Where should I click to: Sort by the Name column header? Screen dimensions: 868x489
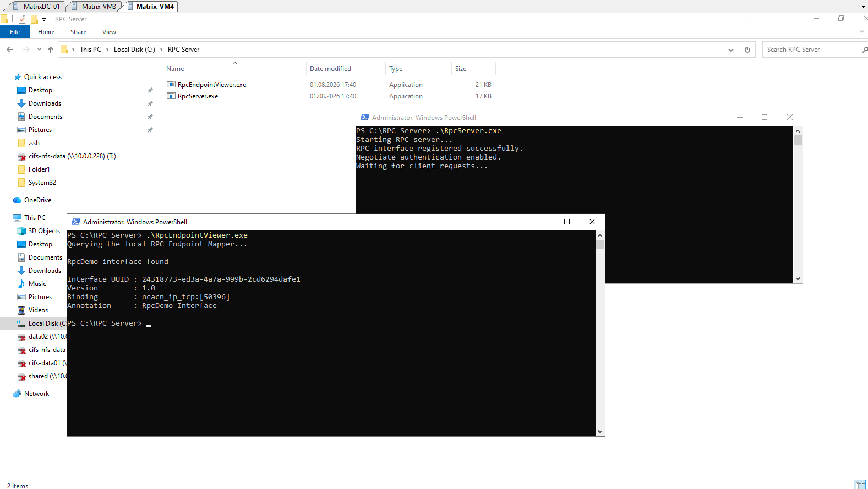coord(175,69)
